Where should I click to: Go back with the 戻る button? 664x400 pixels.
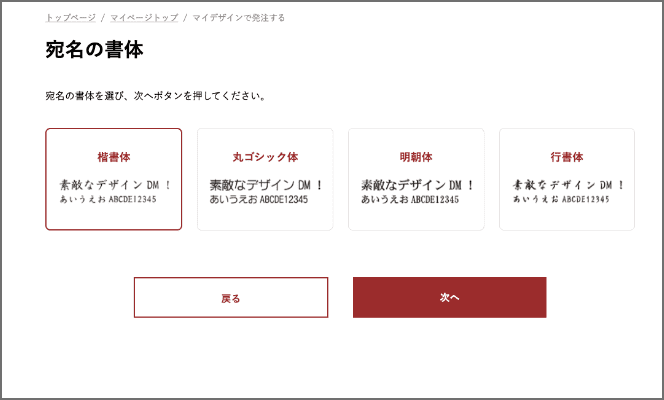pos(231,297)
